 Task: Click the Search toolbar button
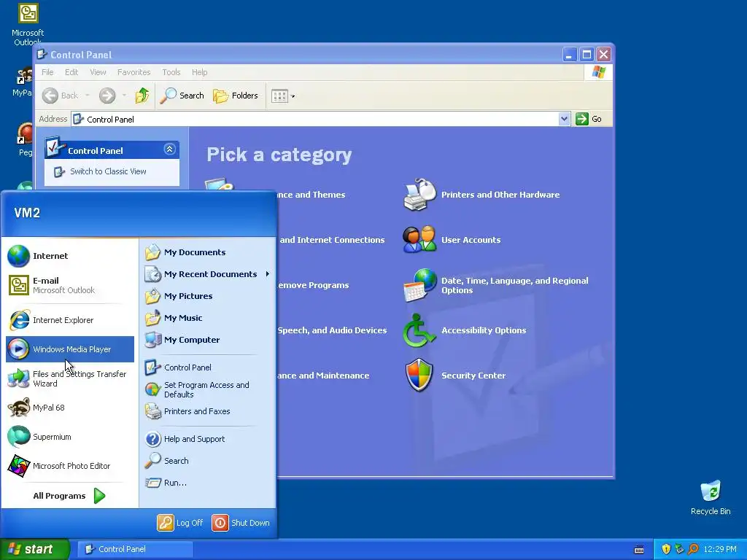pyautogui.click(x=182, y=96)
